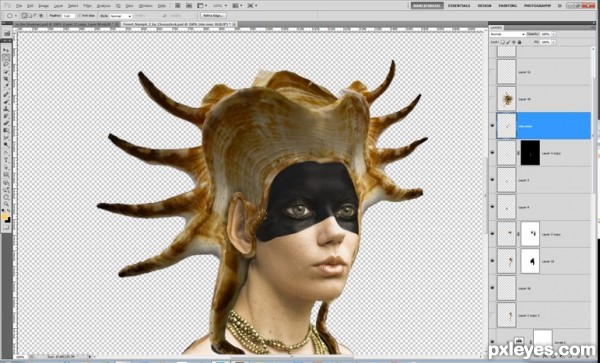Hide the selected blue highlighted layer

point(492,126)
